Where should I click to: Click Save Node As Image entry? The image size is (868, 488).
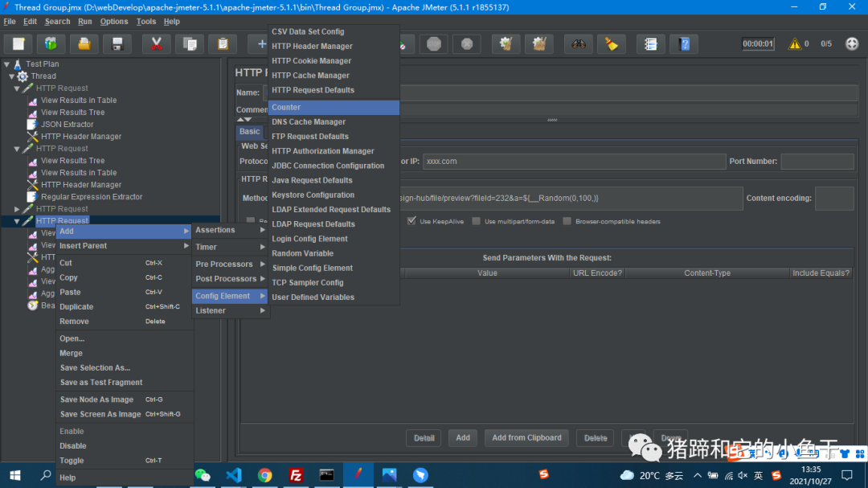[125, 400]
